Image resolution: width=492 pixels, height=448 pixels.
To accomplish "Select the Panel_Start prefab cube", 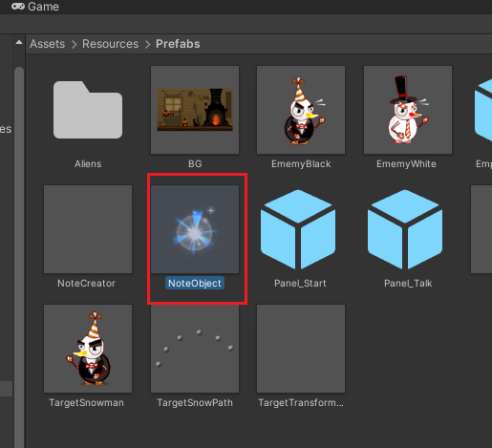I will [298, 229].
